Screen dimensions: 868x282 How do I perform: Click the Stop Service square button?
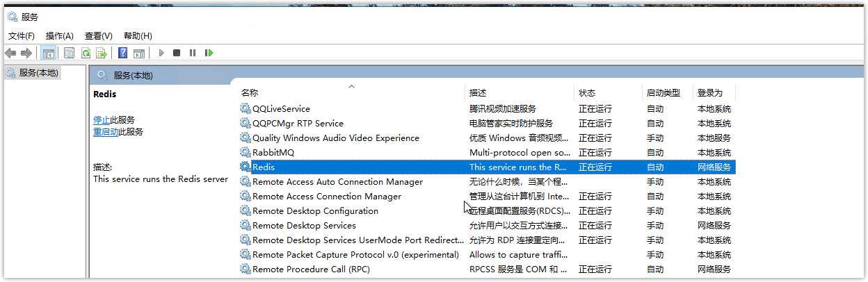[x=177, y=53]
